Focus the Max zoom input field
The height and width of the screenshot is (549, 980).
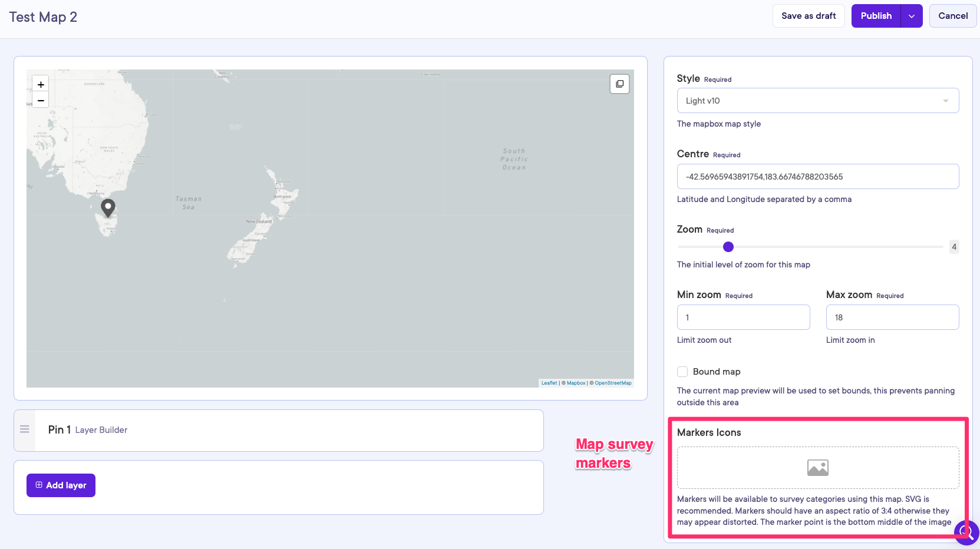click(892, 318)
